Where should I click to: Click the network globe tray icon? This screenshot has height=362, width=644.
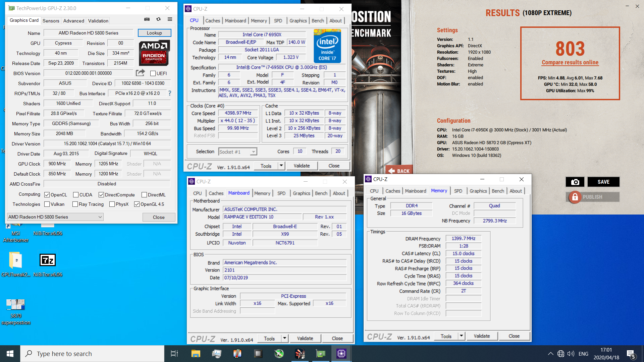(561, 354)
